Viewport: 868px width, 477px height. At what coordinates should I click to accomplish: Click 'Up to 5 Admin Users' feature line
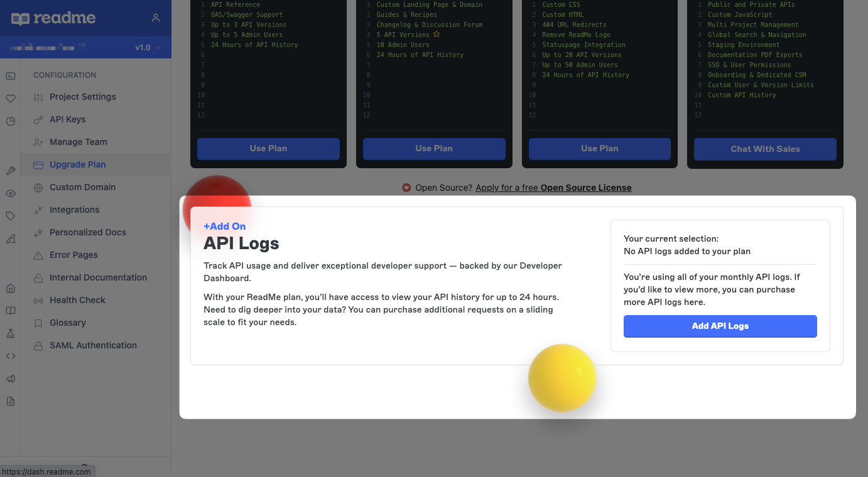247,35
